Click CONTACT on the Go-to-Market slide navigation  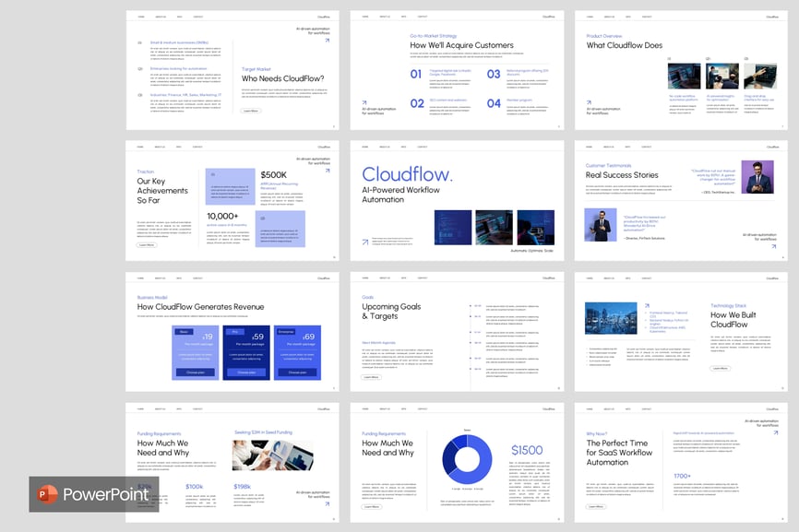[423, 17]
